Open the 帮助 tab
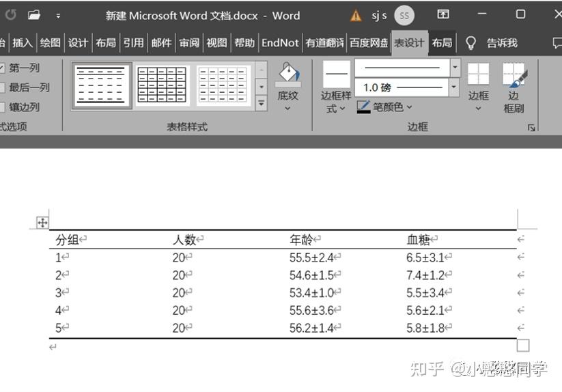This screenshot has width=562, height=392. [x=244, y=43]
